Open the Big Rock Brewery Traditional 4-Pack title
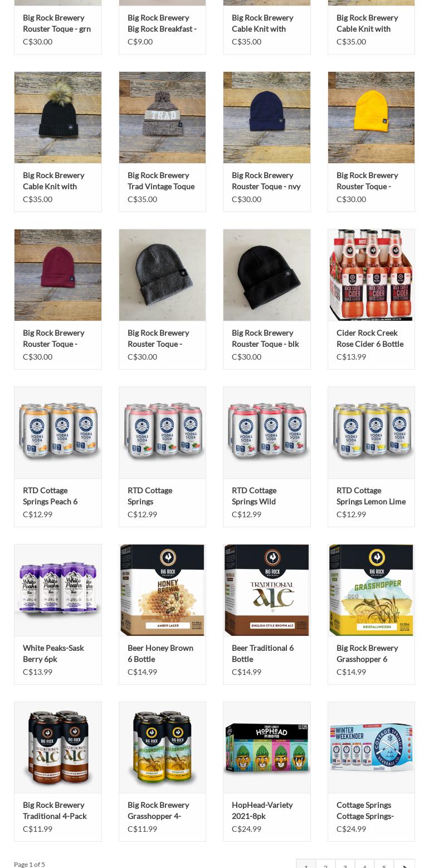The height and width of the screenshot is (868, 429). point(55,810)
